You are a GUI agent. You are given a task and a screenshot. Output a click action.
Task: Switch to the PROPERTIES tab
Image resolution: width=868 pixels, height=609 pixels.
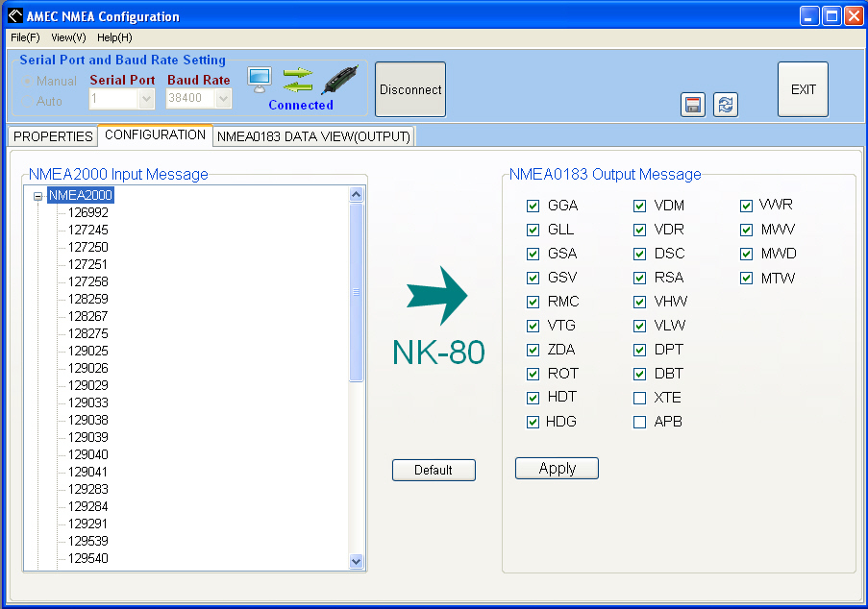[x=53, y=136]
